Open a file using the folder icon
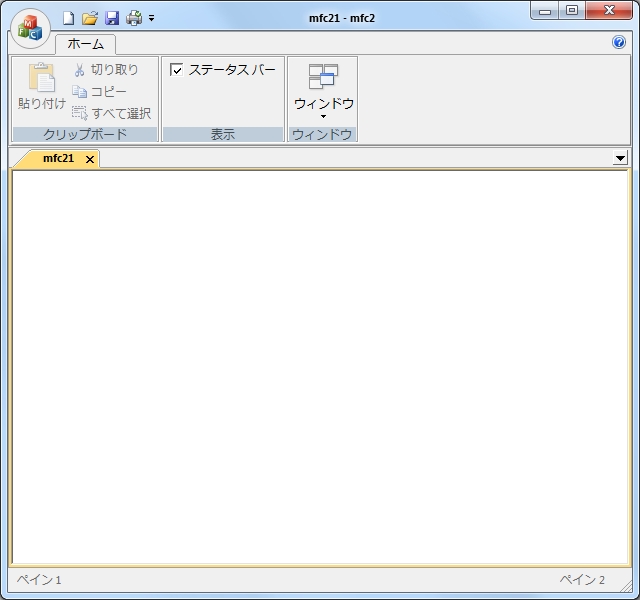The width and height of the screenshot is (640, 600). 90,18
